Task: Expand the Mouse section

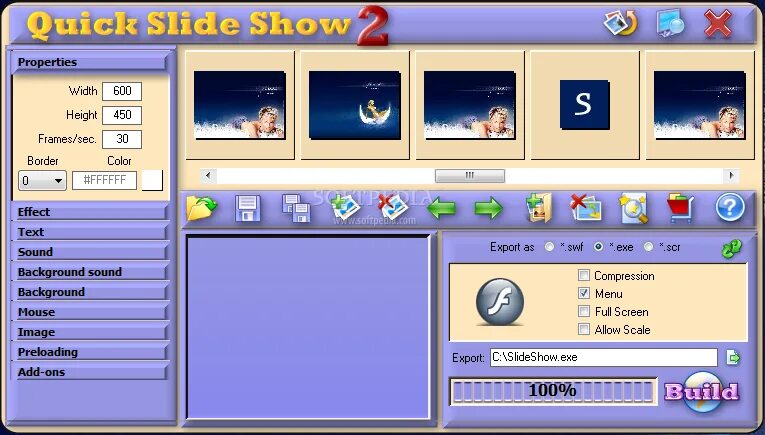Action: pyautogui.click(x=89, y=312)
